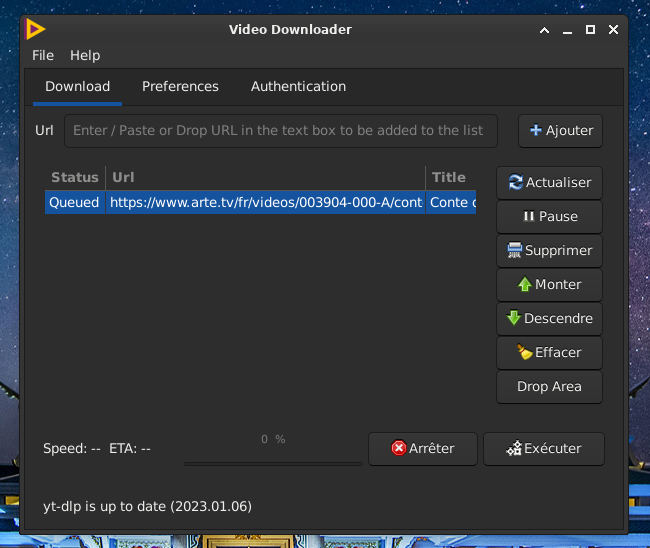Click the broom icon on Effacer

tap(525, 353)
